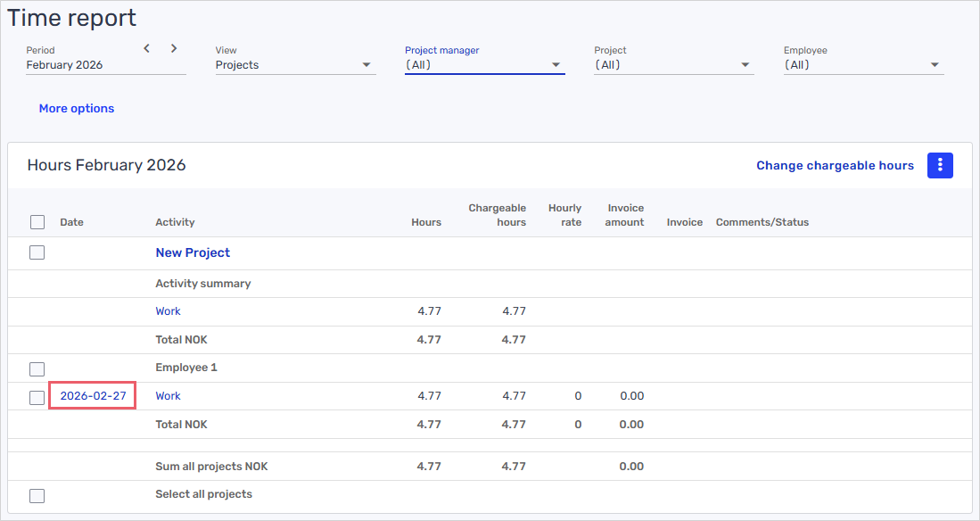The image size is (980, 521).
Task: Click the Work link in Activity summary
Action: 168,311
